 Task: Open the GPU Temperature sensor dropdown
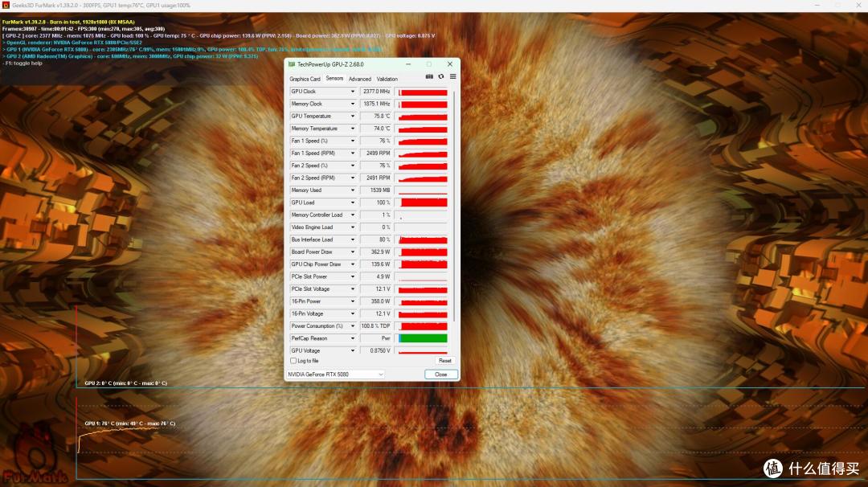353,117
